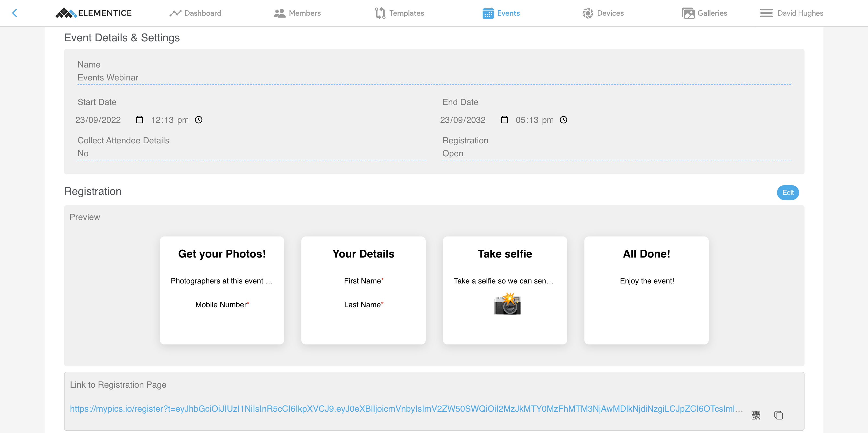Image resolution: width=868 pixels, height=433 pixels.
Task: Expand the Registration status Open selector
Action: pos(616,153)
